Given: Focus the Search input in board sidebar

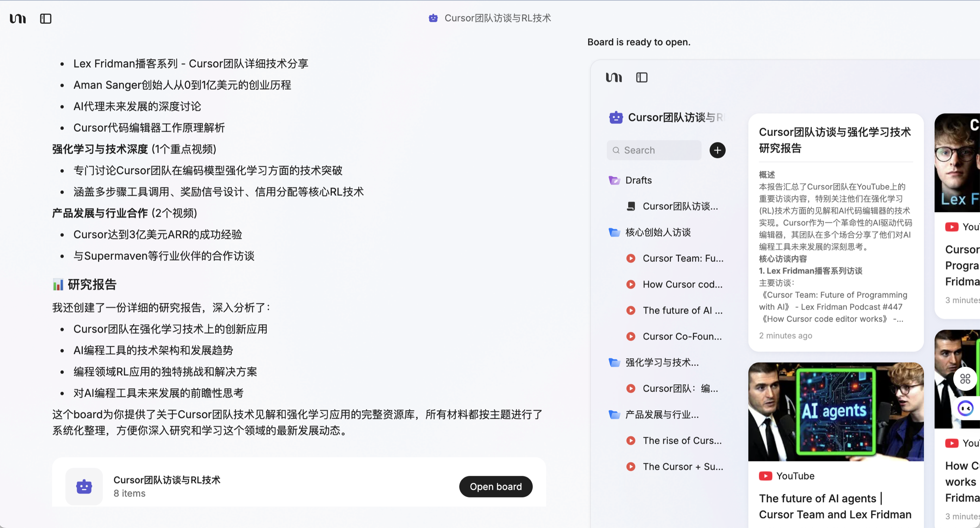Looking at the screenshot, I should tap(654, 150).
